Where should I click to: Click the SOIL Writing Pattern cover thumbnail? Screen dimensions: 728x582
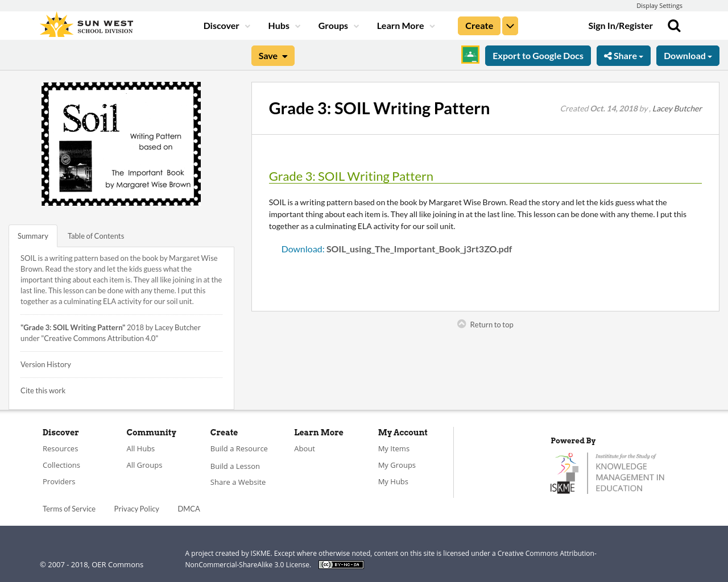(x=121, y=144)
